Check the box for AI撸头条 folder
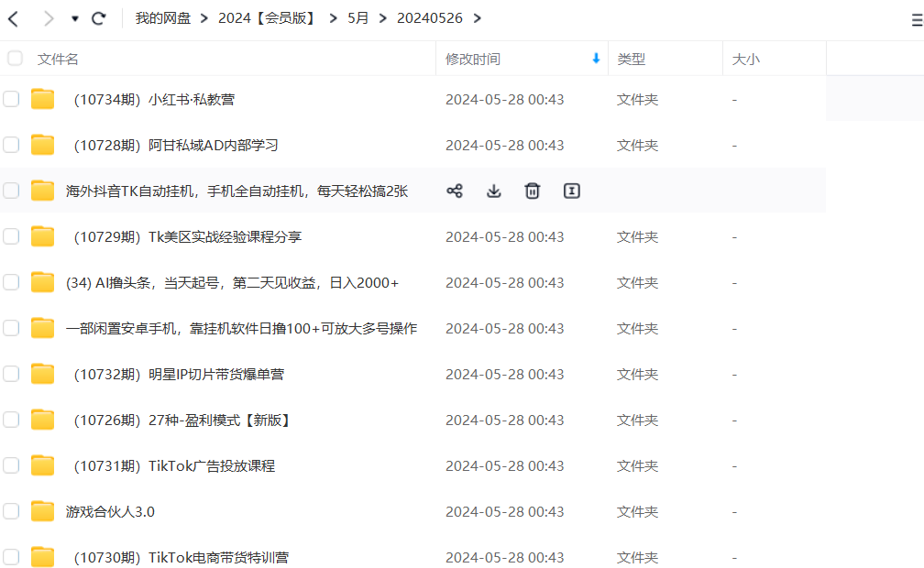The width and height of the screenshot is (924, 568). (11, 282)
